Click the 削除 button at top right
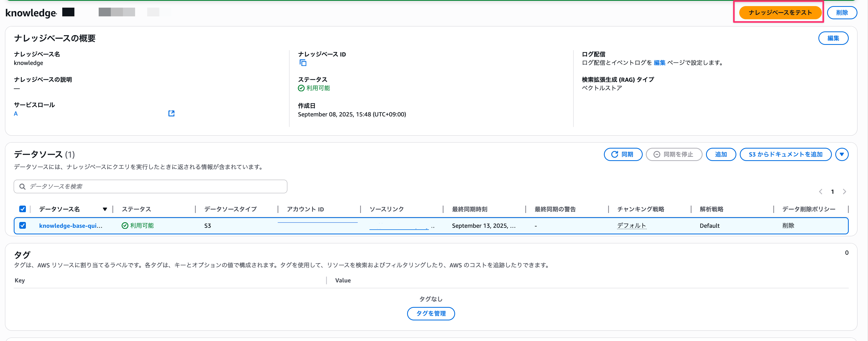This screenshot has height=341, width=868. [842, 12]
